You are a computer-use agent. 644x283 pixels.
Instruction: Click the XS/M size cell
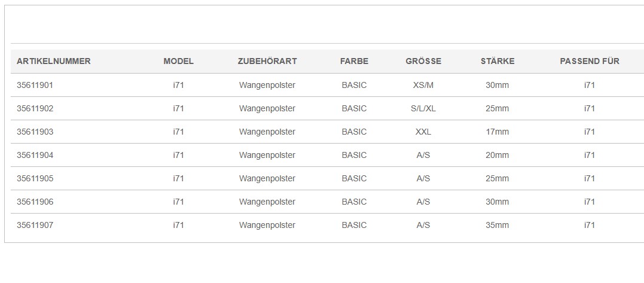(423, 85)
